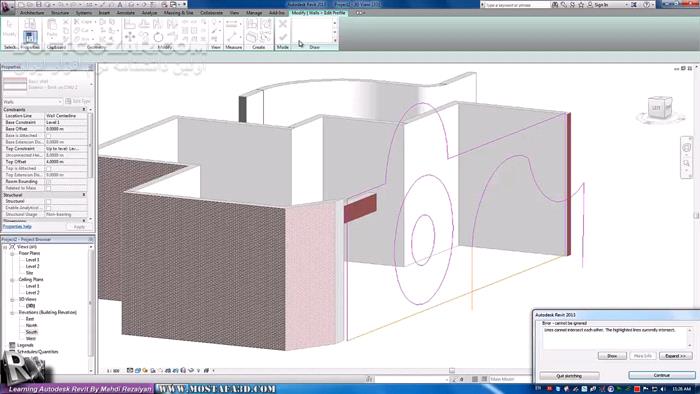Close the Project Browser panel

click(x=91, y=240)
